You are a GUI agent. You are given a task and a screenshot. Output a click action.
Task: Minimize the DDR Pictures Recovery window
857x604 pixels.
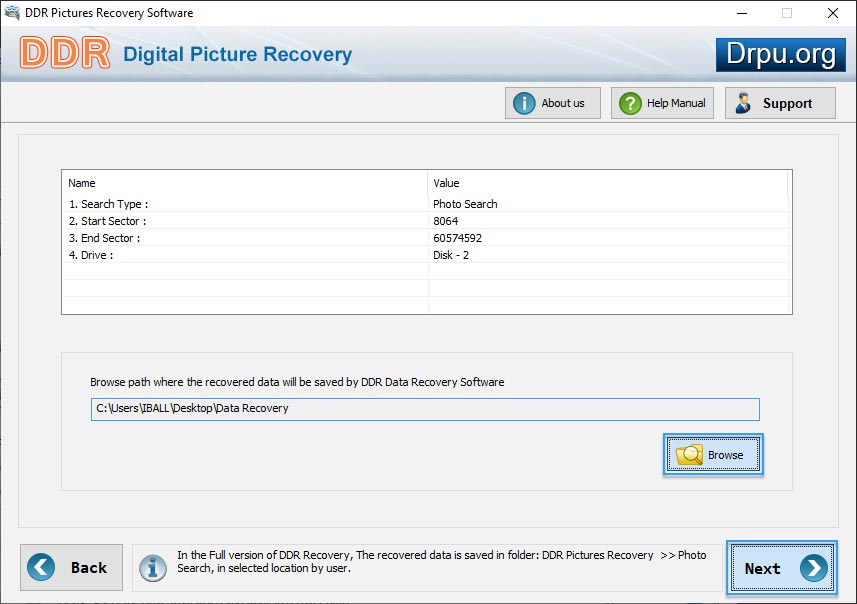(x=742, y=13)
